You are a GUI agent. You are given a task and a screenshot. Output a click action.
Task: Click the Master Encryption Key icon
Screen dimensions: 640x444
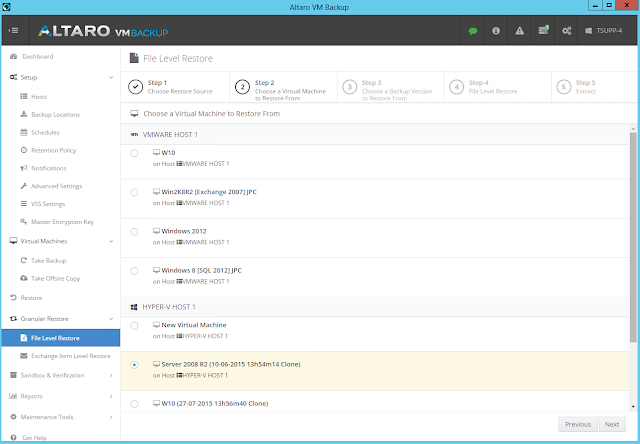tap(24, 222)
